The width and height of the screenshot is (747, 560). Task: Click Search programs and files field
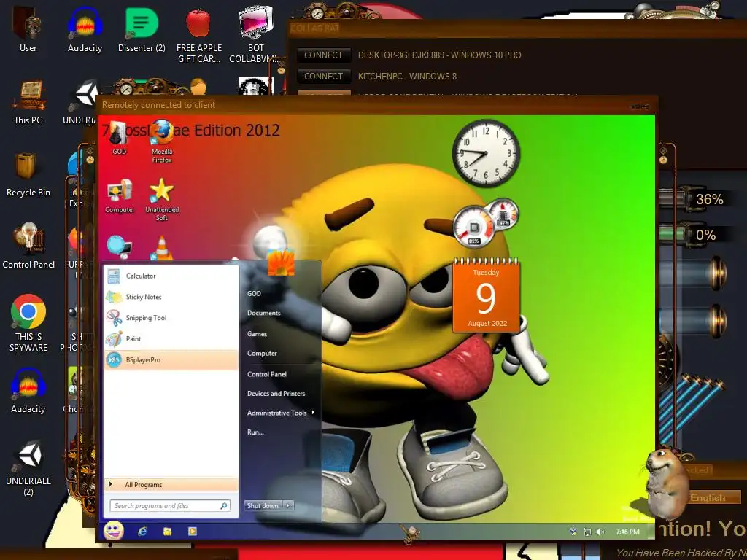169,506
